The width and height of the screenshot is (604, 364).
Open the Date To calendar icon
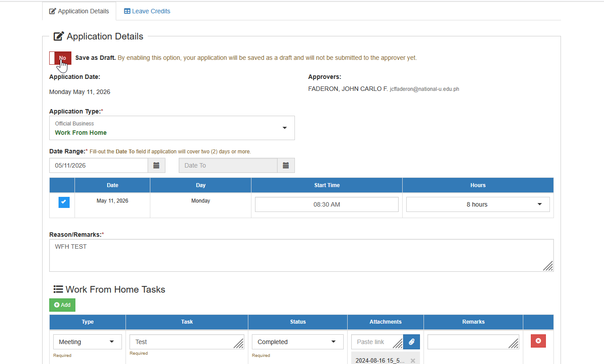tap(286, 165)
